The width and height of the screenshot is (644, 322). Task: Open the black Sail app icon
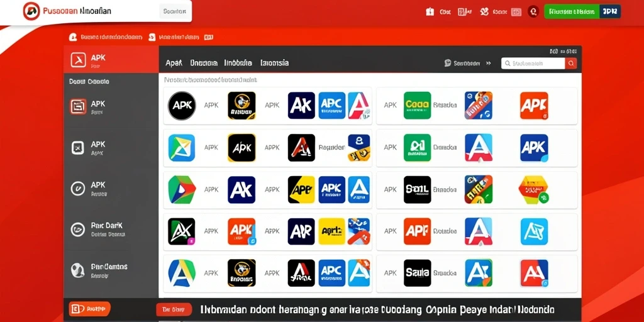pyautogui.click(x=417, y=189)
